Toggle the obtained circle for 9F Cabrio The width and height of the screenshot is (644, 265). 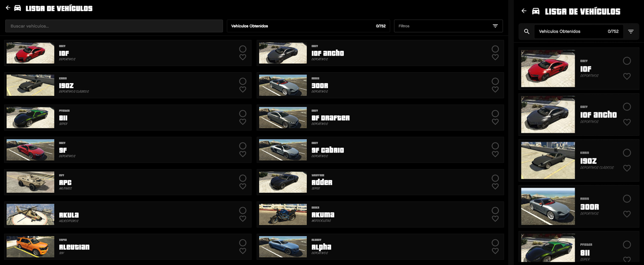(495, 146)
